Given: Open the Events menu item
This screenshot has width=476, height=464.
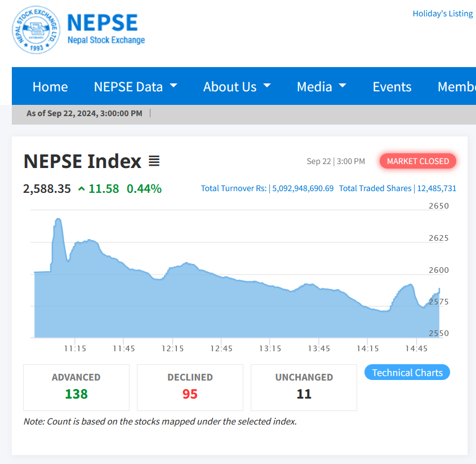Looking at the screenshot, I should [x=392, y=87].
